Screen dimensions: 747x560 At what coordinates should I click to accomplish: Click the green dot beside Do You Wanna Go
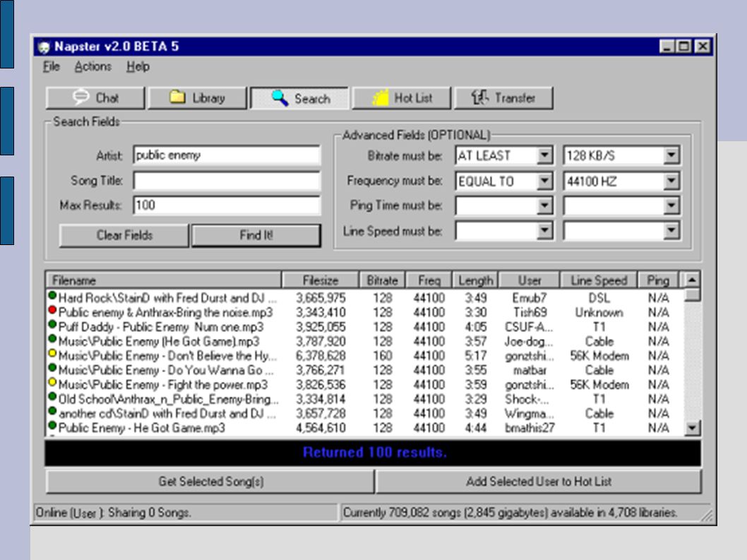tap(52, 367)
